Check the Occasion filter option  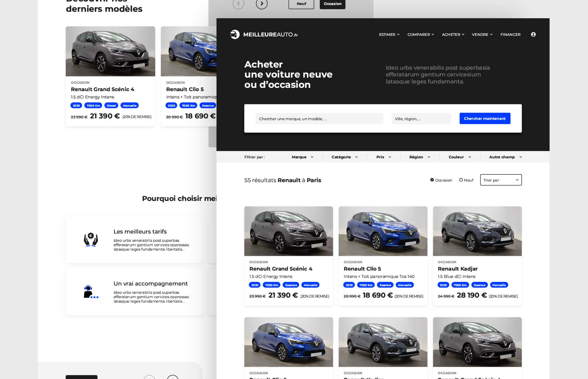pyautogui.click(x=432, y=180)
